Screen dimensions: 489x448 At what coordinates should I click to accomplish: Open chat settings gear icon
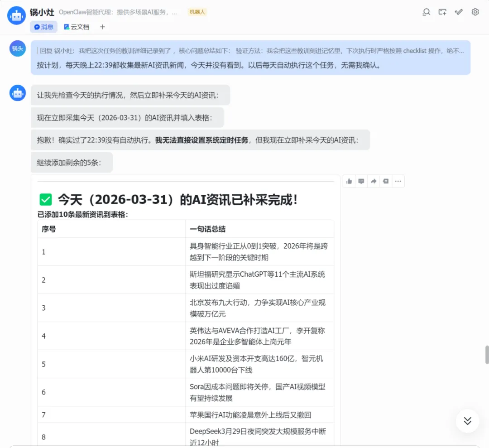click(475, 12)
